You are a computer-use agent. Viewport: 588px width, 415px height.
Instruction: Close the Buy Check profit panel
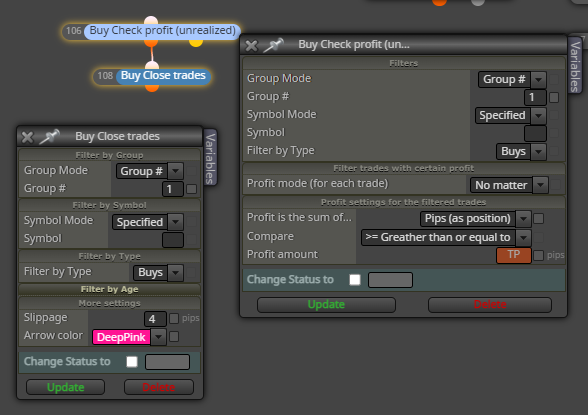(x=251, y=46)
